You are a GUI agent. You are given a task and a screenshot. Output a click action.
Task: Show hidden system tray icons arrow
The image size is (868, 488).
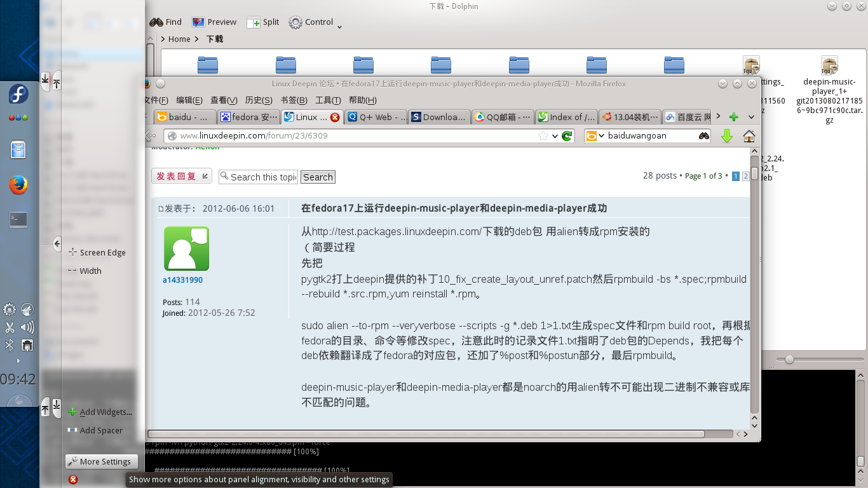18,361
